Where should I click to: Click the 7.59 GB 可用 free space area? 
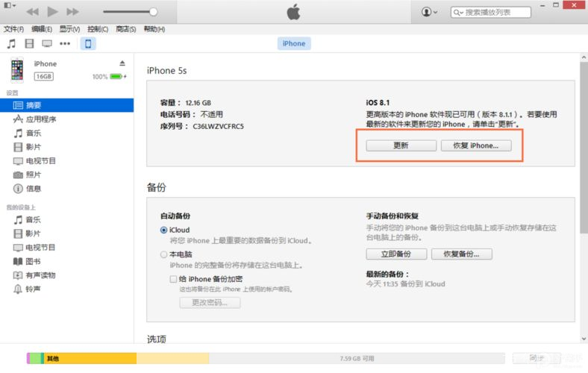357,358
